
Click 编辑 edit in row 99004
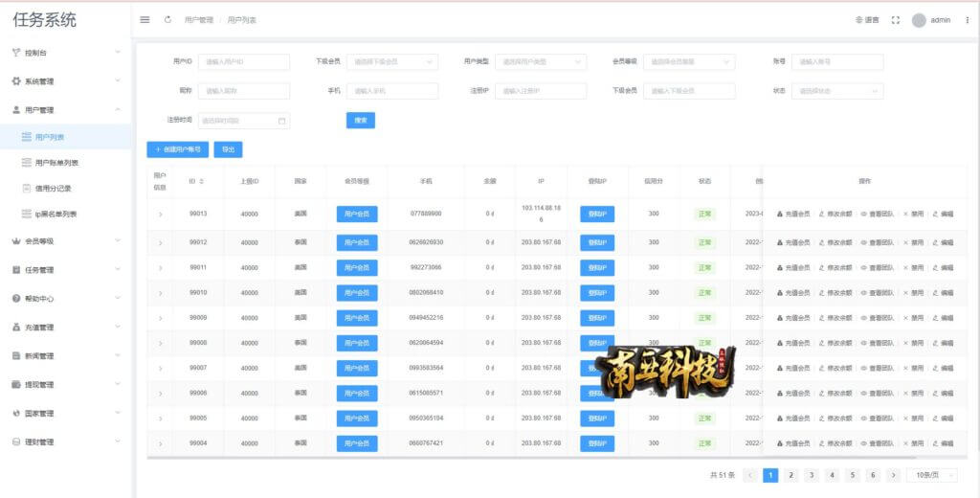pos(943,443)
